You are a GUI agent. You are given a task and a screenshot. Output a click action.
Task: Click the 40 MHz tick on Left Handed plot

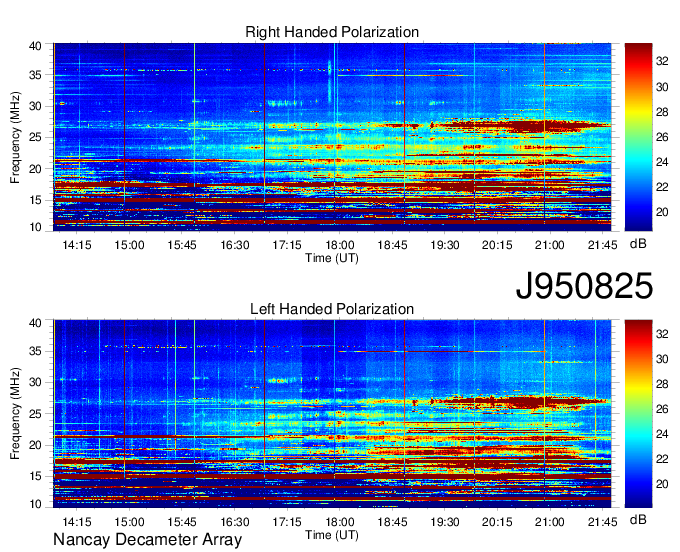35,323
